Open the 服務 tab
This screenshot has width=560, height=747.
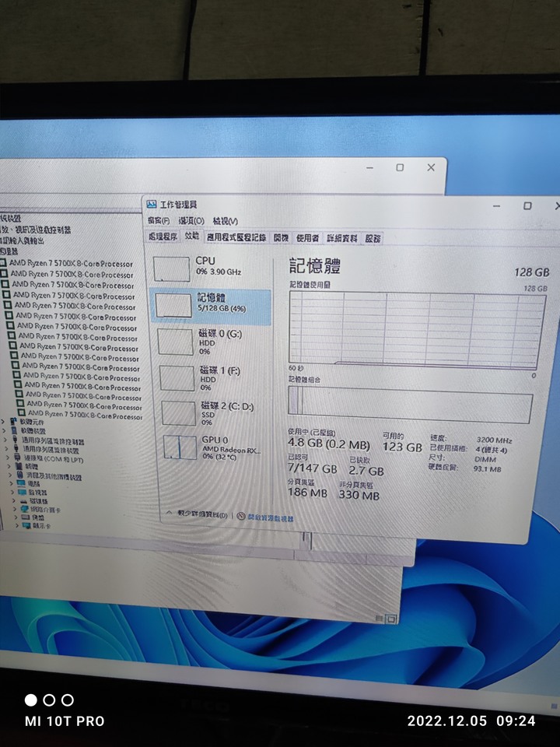(x=373, y=239)
